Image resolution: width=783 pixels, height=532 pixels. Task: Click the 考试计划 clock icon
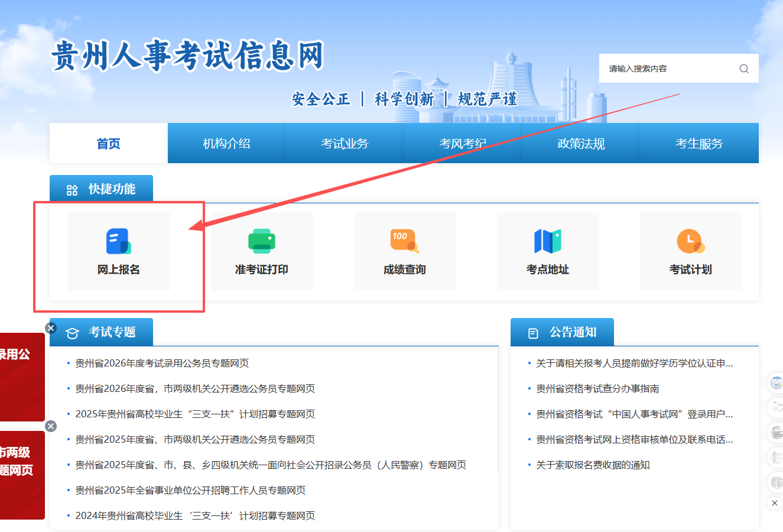(690, 242)
